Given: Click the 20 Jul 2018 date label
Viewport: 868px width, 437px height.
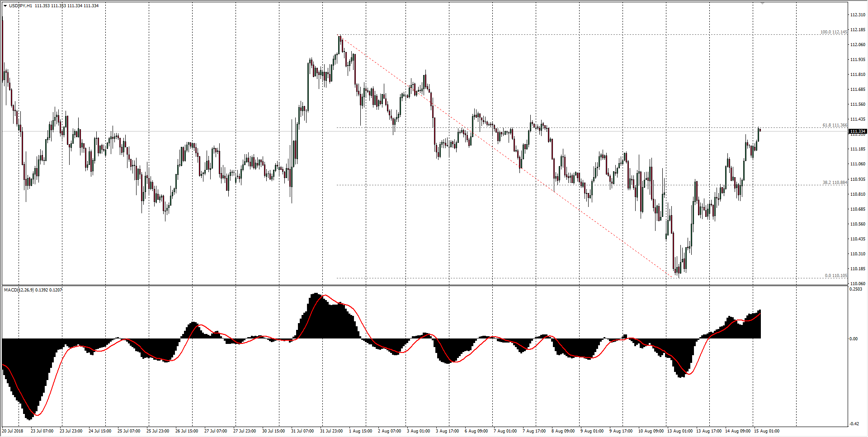Looking at the screenshot, I should [13, 431].
